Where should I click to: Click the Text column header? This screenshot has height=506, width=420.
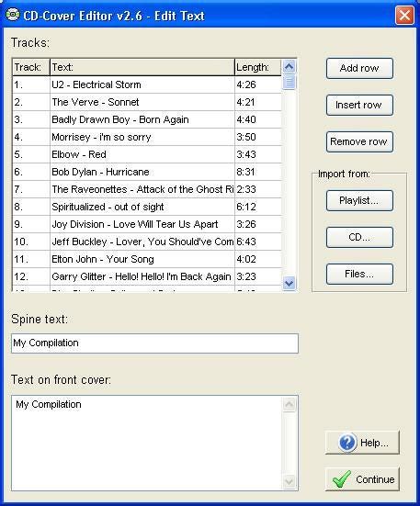pyautogui.click(x=142, y=67)
